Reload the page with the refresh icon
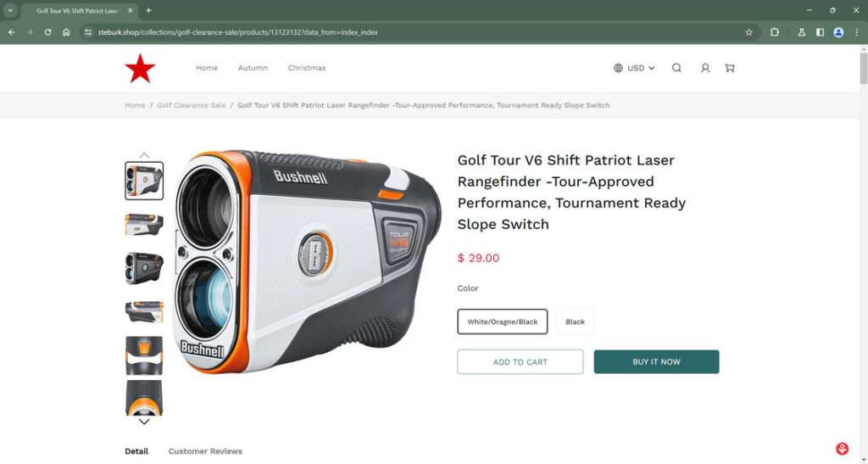The image size is (868, 464). click(x=47, y=32)
